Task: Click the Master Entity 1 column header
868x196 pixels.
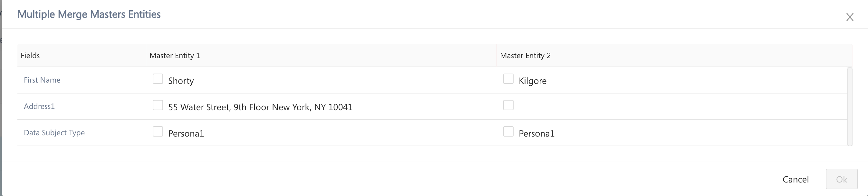Action: coord(175,56)
